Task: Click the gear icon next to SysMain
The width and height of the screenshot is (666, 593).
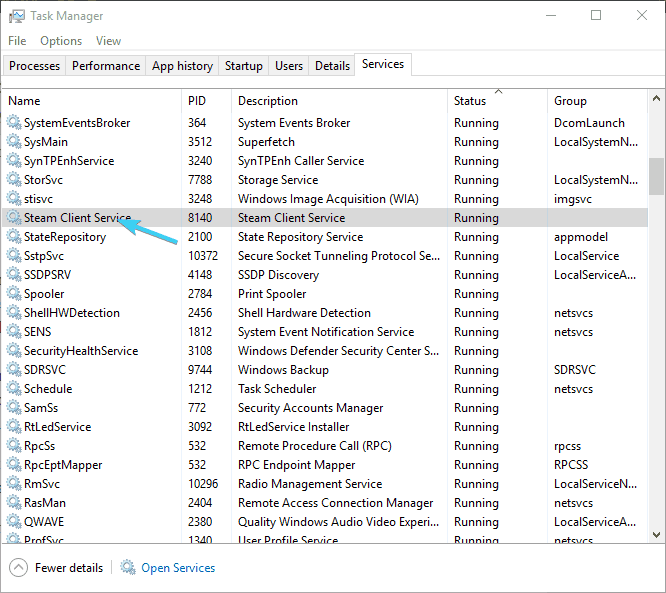Action: point(14,142)
